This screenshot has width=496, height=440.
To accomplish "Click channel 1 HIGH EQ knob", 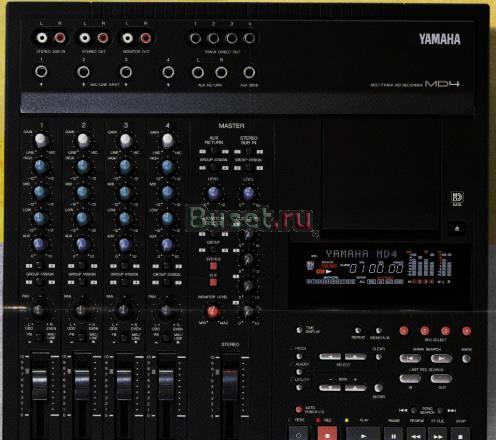I will [x=41, y=167].
